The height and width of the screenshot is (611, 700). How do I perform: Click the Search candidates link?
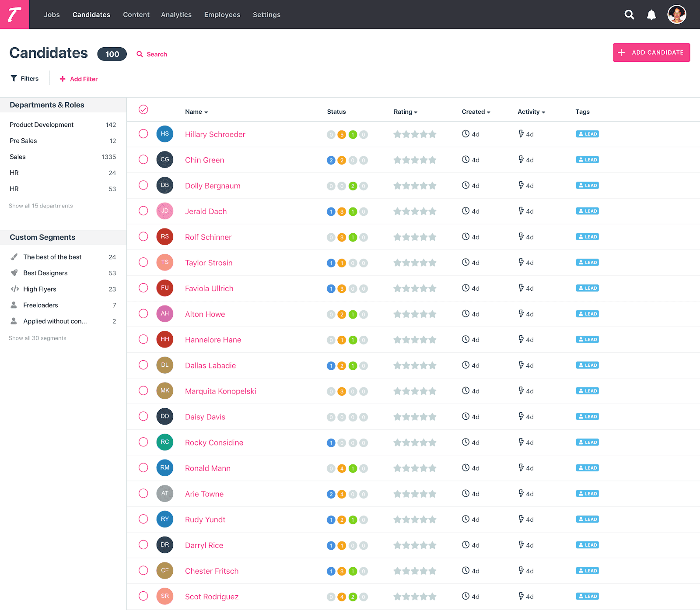[x=152, y=54]
